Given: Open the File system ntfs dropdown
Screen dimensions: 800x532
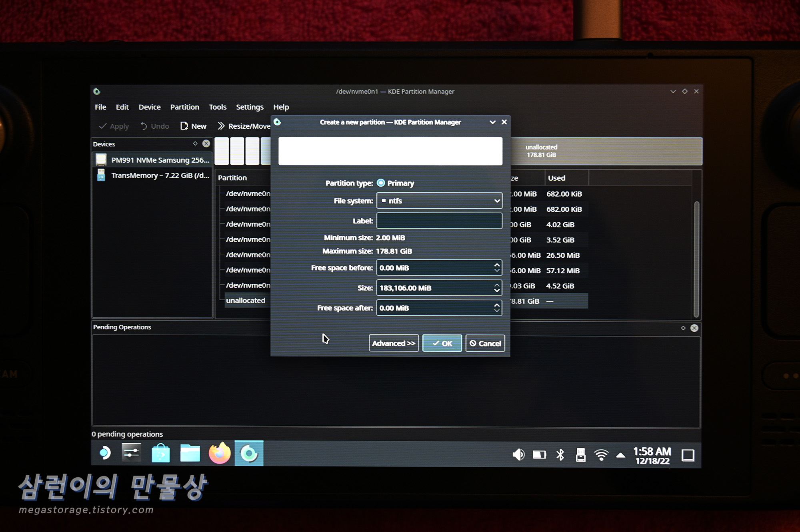Looking at the screenshot, I should click(439, 201).
